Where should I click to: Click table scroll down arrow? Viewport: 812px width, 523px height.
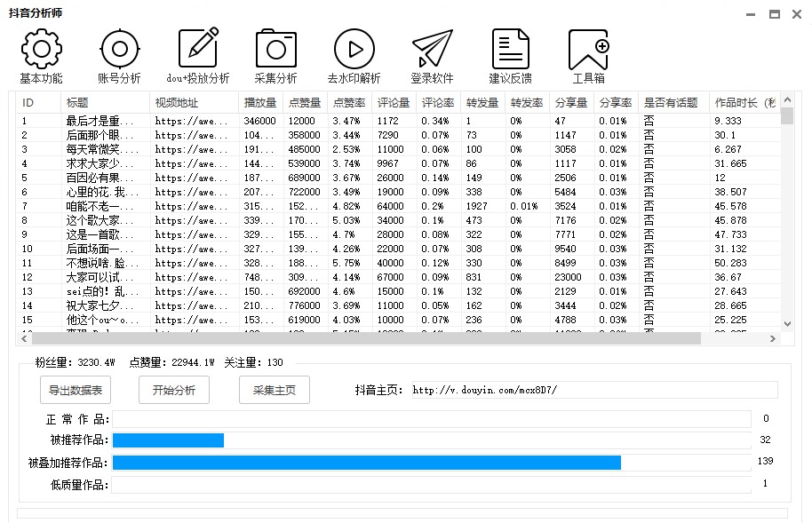point(787,324)
